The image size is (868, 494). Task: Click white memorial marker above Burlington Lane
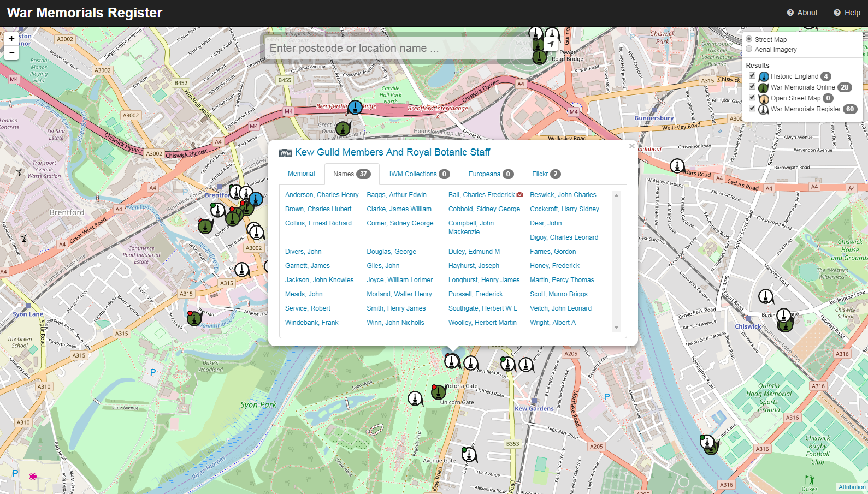766,296
